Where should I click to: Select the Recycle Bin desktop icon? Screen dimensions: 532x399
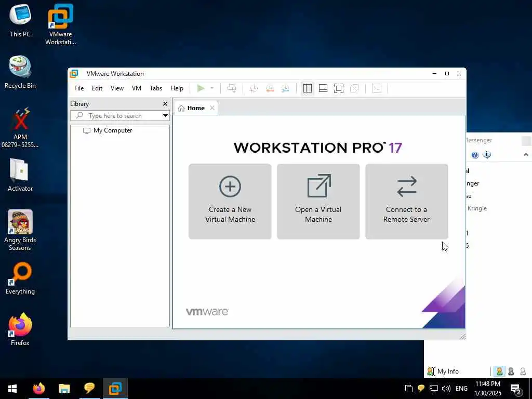tap(20, 72)
